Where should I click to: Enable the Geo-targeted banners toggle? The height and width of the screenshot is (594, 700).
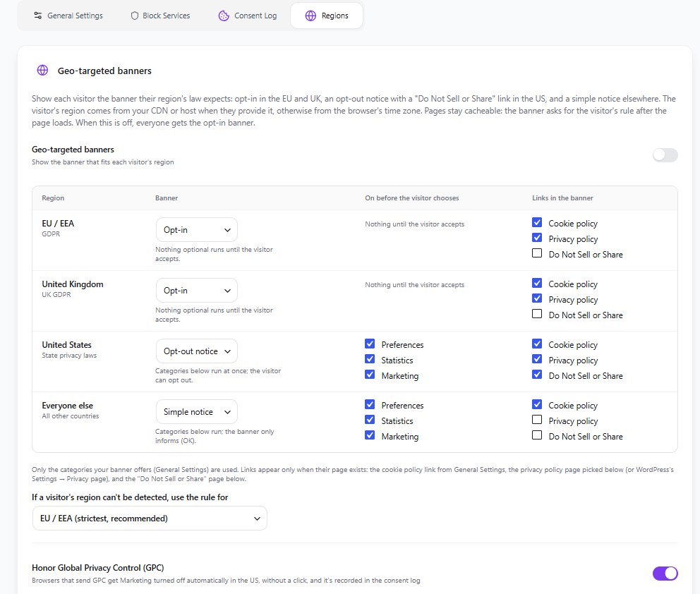[665, 155]
